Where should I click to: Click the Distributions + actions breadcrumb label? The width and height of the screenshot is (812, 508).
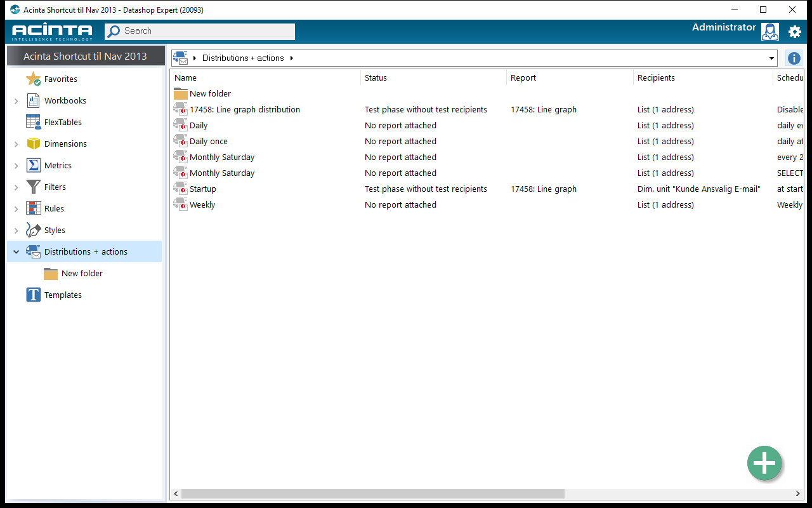pyautogui.click(x=243, y=58)
